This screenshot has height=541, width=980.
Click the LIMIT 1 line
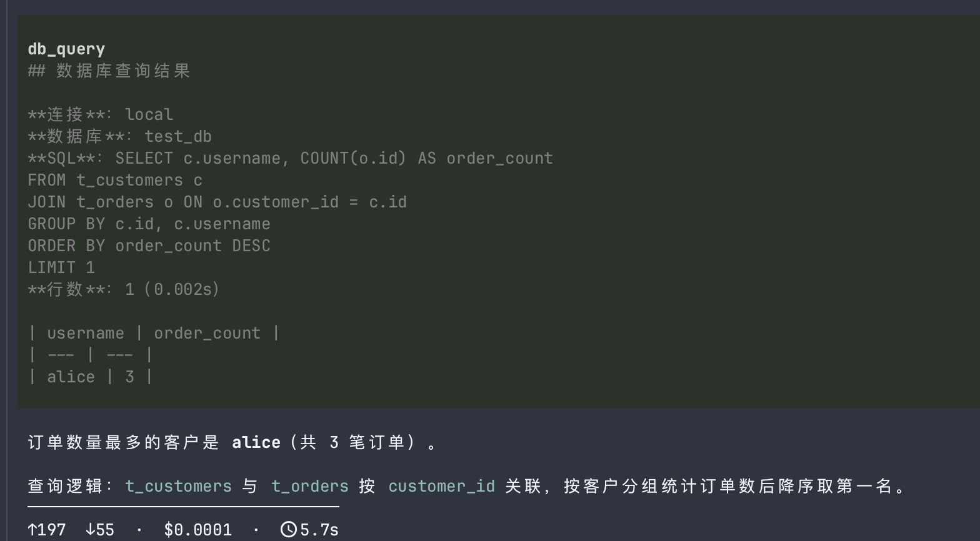click(x=61, y=267)
